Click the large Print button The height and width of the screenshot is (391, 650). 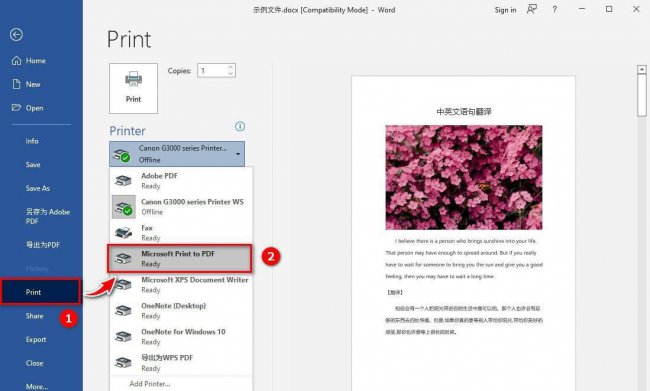(133, 88)
